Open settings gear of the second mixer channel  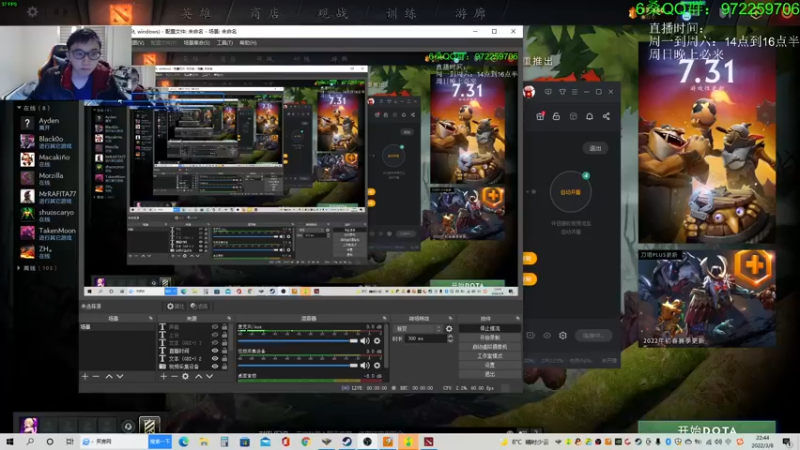377,365
